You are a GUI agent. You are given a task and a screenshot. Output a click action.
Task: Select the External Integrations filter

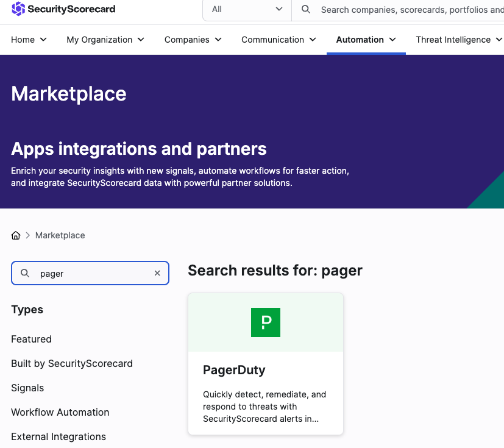pos(58,437)
